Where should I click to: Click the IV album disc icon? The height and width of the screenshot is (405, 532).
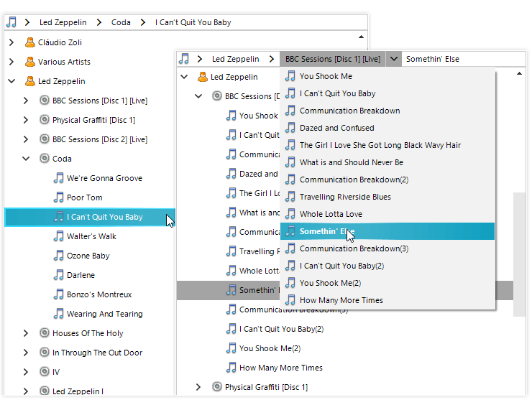pyautogui.click(x=45, y=371)
